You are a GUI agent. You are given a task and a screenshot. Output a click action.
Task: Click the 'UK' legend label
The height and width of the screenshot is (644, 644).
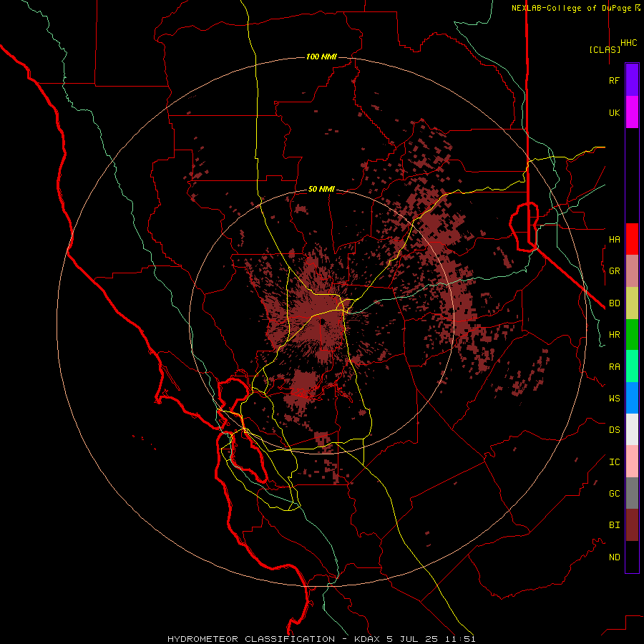pyautogui.click(x=614, y=112)
